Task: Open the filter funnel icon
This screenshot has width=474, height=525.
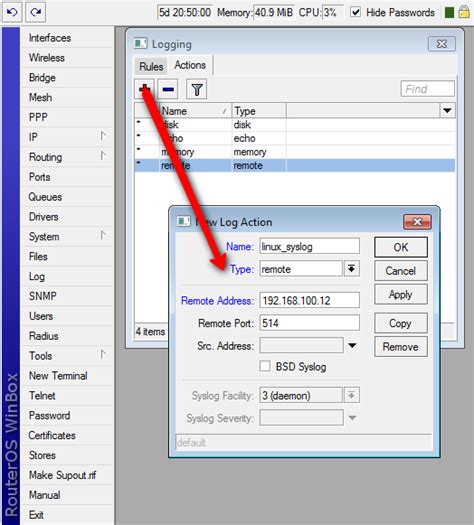Action: tap(196, 89)
